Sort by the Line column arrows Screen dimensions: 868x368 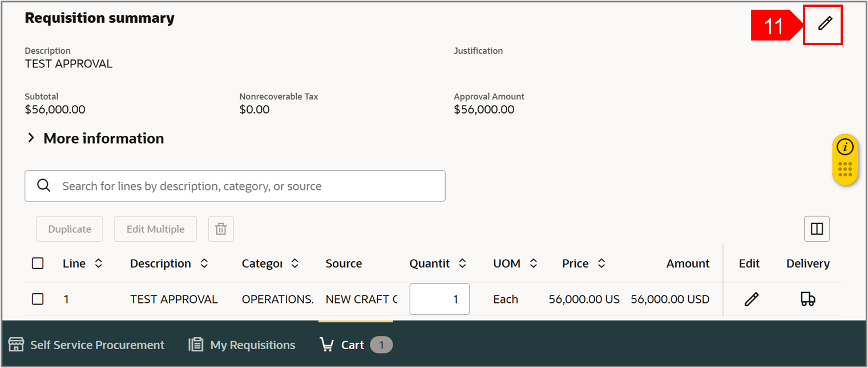(x=99, y=264)
